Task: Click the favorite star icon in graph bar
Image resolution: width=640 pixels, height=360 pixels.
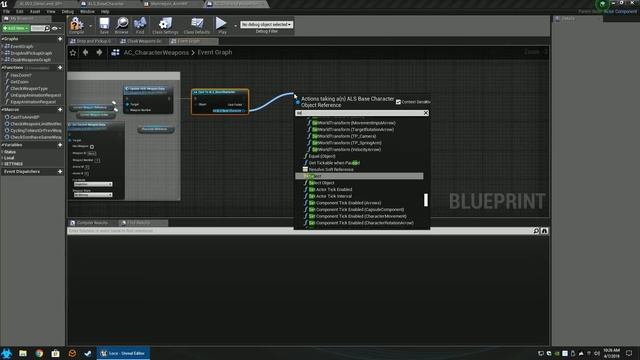Action: 73,53
